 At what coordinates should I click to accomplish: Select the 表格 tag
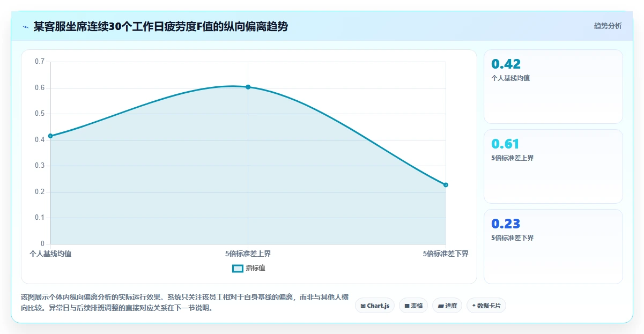[413, 306]
